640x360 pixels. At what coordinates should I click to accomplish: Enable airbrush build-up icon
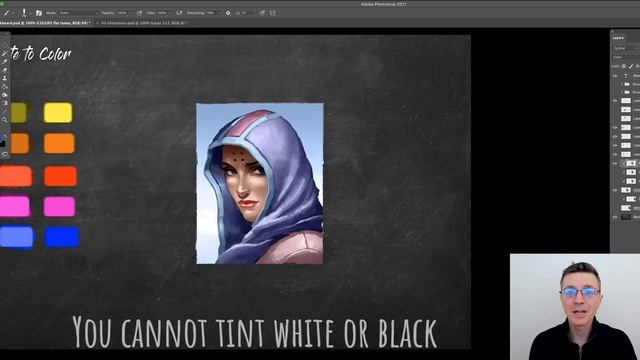179,13
